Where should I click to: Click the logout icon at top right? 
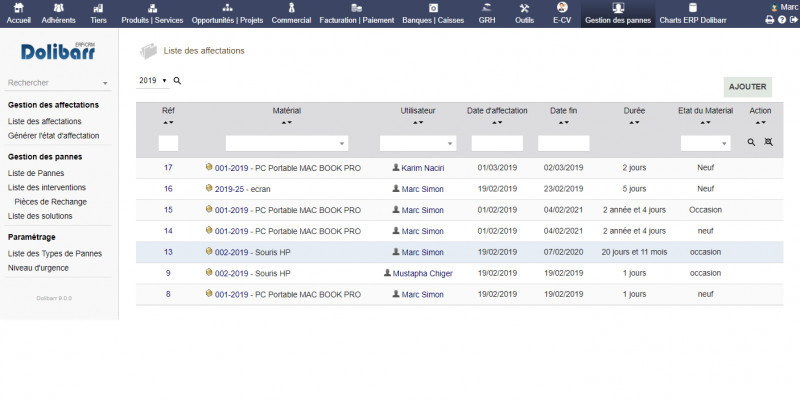(x=794, y=19)
